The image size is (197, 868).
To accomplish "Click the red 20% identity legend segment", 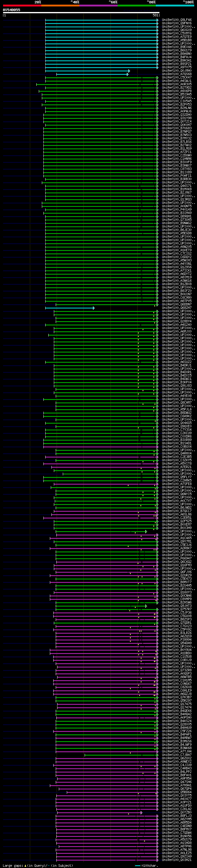I will 22,6.
